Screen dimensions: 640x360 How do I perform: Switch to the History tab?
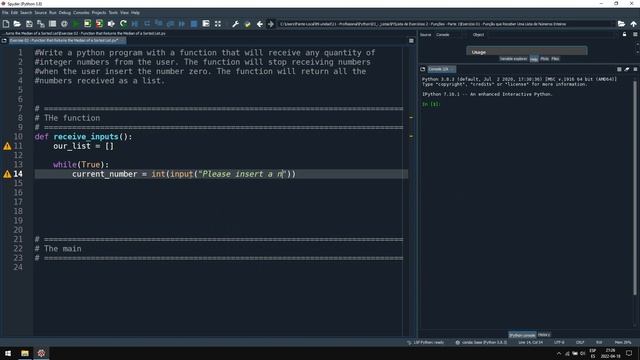544,335
